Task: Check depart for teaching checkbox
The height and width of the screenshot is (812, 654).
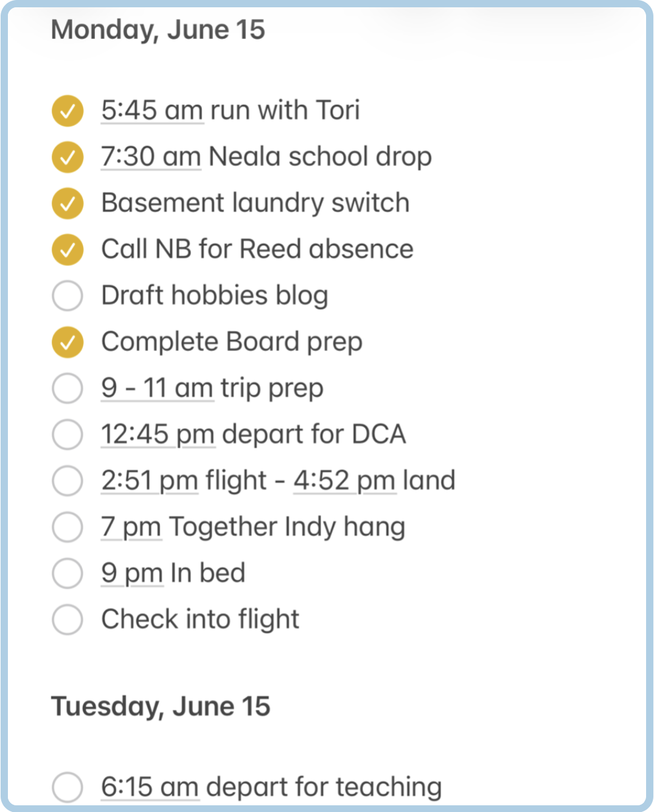Action: pos(68,787)
